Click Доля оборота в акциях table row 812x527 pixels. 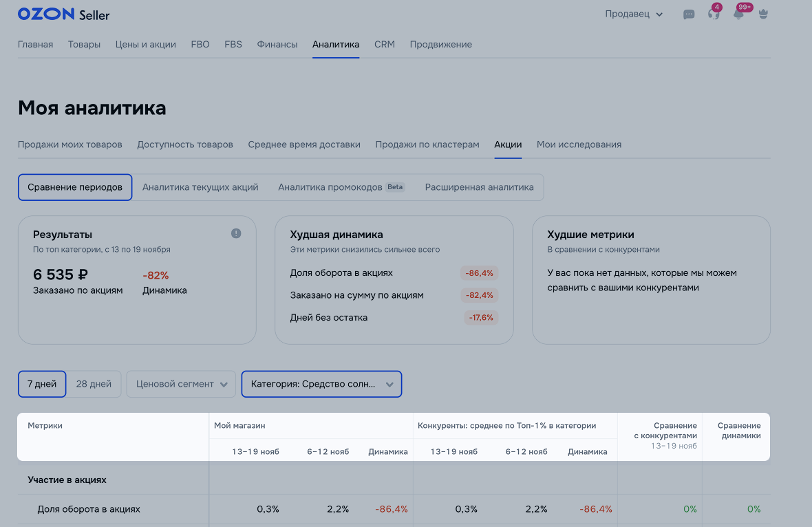pyautogui.click(x=89, y=509)
